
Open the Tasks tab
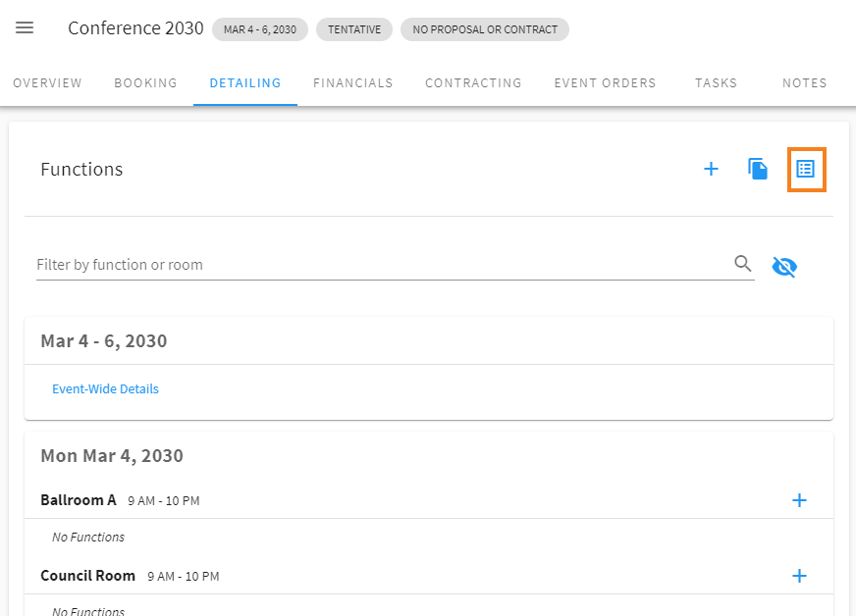pyautogui.click(x=717, y=83)
